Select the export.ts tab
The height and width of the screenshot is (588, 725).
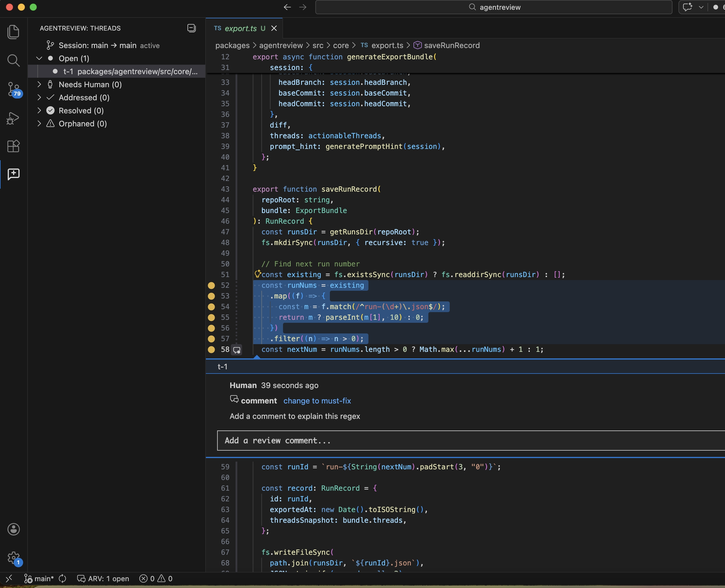click(x=241, y=28)
